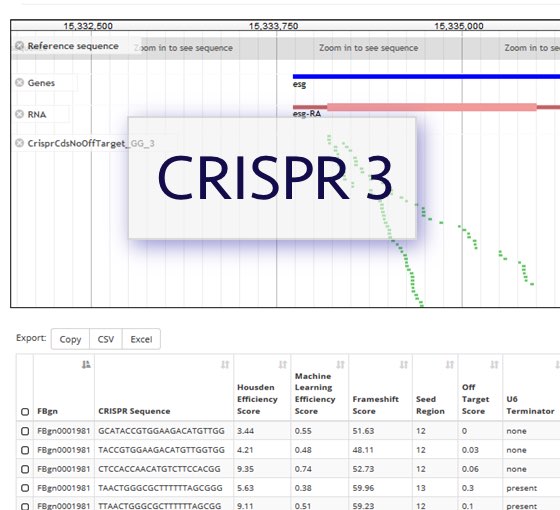
Task: Select the blue esg gene bar
Action: click(426, 76)
